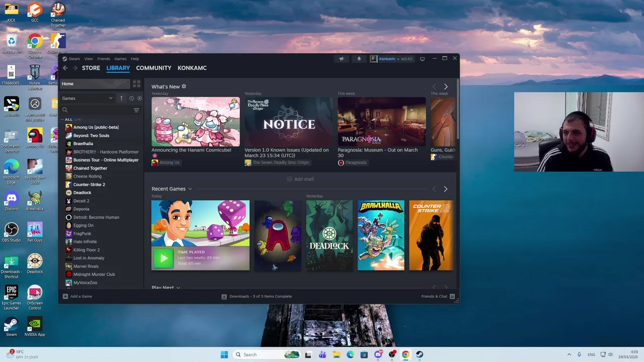Go forward with the Steam forward arrow

pos(75,68)
